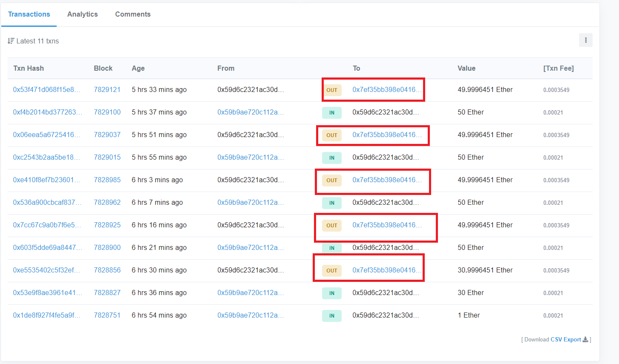Open transaction 0x536a900cbcaf837
Image resolution: width=619 pixels, height=364 pixels.
(47, 202)
